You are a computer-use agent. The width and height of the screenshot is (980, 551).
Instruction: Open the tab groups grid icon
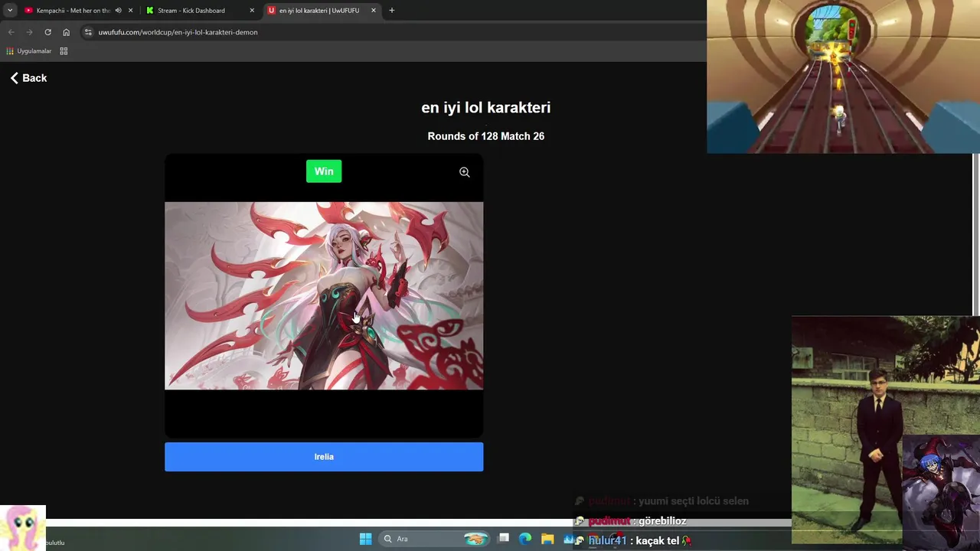64,51
